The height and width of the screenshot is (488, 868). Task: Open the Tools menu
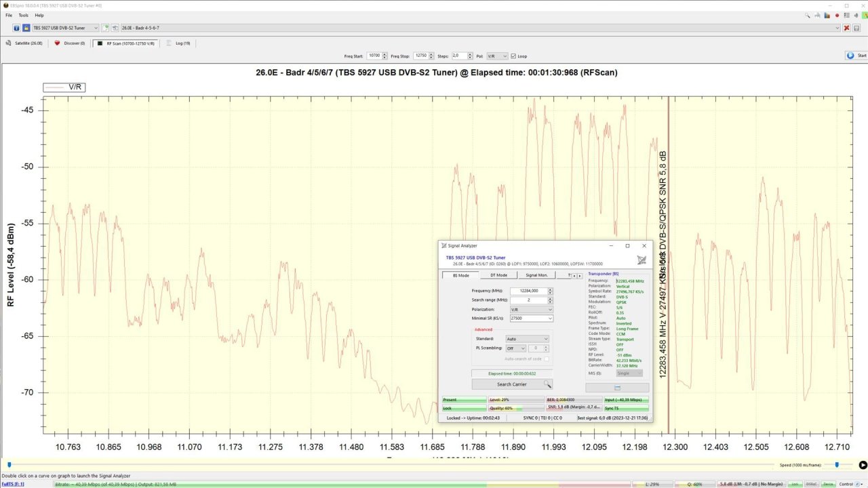[24, 15]
